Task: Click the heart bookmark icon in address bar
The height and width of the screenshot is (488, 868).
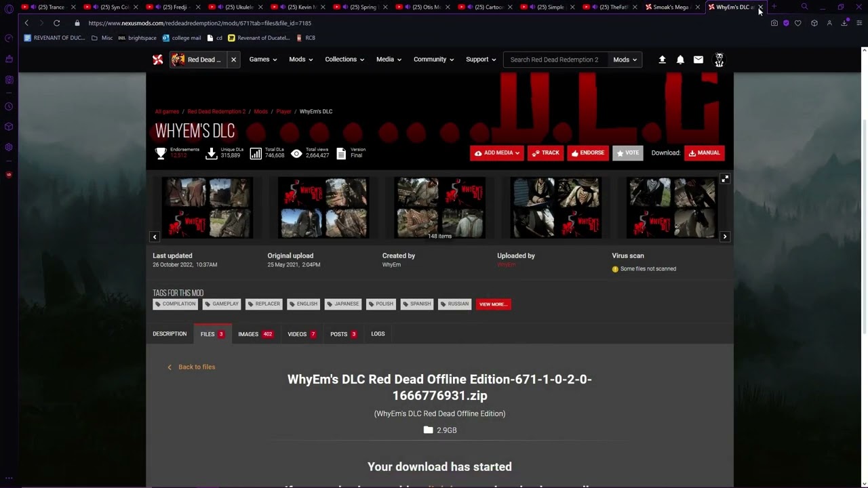Action: coord(798,23)
